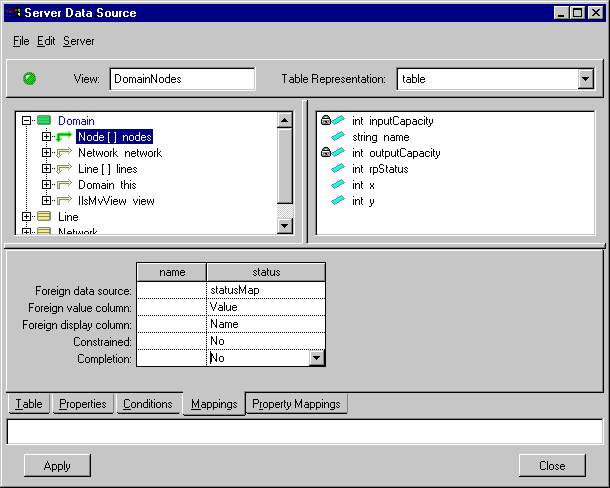Expand the Node[] nodes tree item
This screenshot has width=610, height=488.
point(46,137)
